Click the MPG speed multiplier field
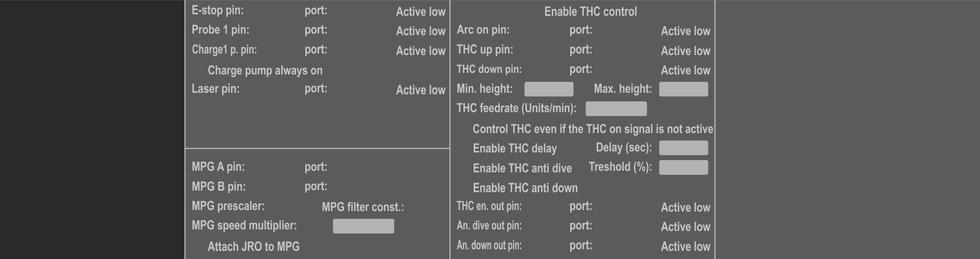This screenshot has height=259, width=980. tap(363, 226)
